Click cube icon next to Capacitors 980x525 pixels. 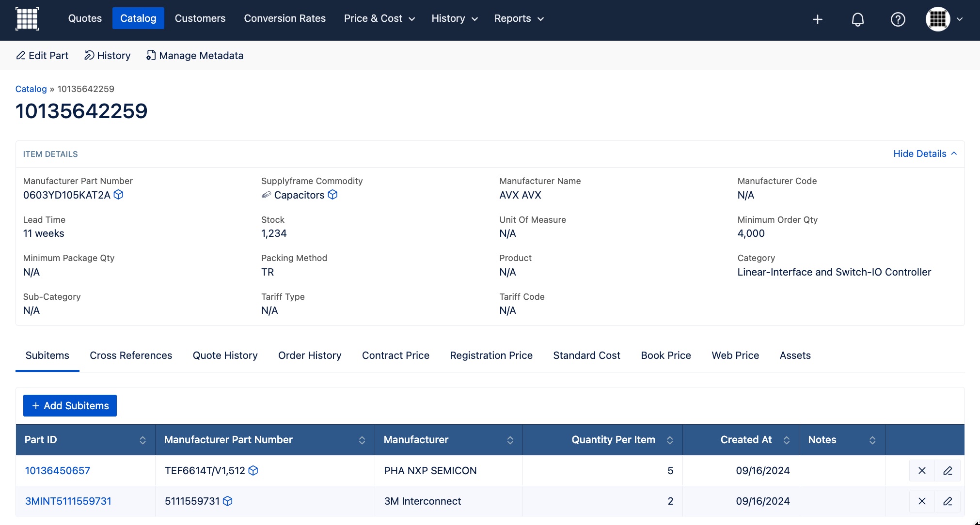pos(332,195)
